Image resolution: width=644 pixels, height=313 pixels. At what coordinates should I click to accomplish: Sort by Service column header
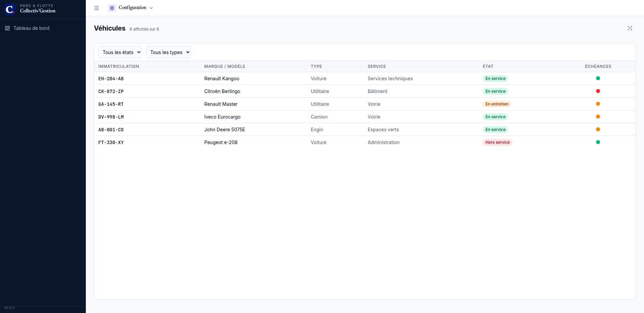(x=377, y=66)
